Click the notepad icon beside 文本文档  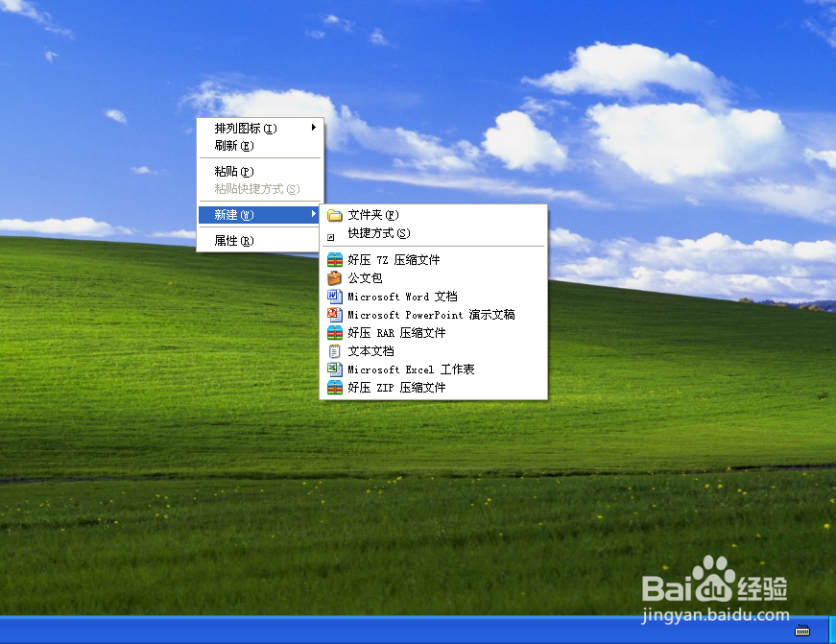tap(334, 351)
